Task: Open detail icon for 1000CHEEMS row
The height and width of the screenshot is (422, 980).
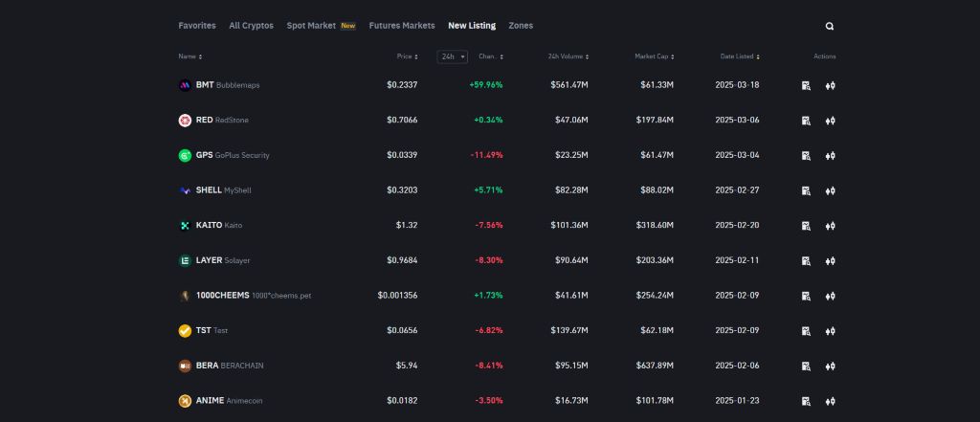Action: pos(806,296)
